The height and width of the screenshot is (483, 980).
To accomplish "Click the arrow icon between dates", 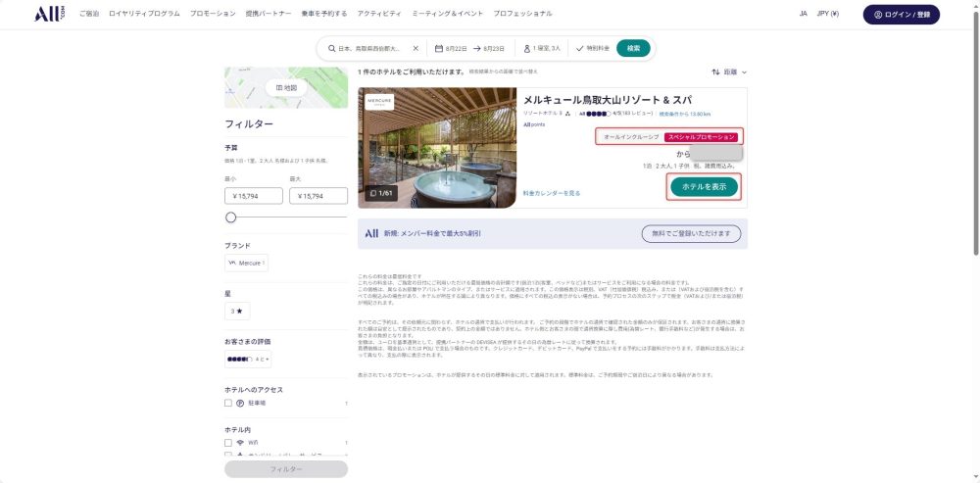I will (x=477, y=48).
